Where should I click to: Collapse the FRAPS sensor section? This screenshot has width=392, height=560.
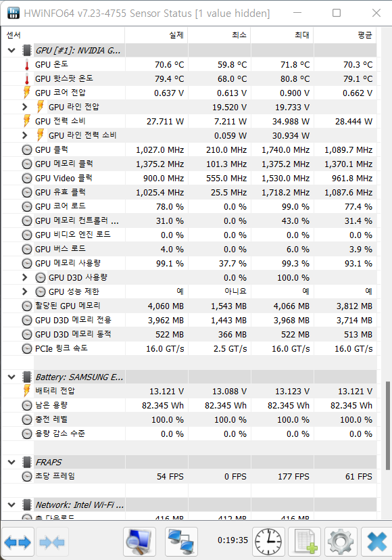click(11, 462)
